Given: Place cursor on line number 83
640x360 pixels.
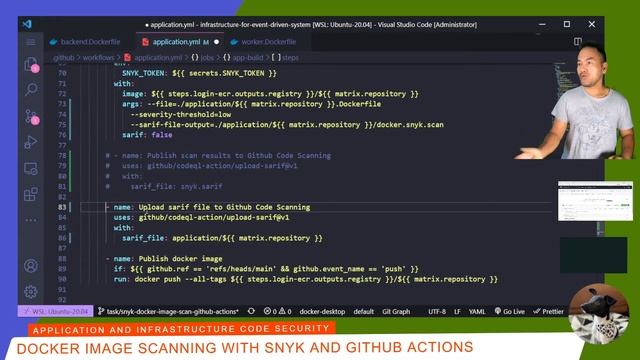Looking at the screenshot, I should [62, 207].
